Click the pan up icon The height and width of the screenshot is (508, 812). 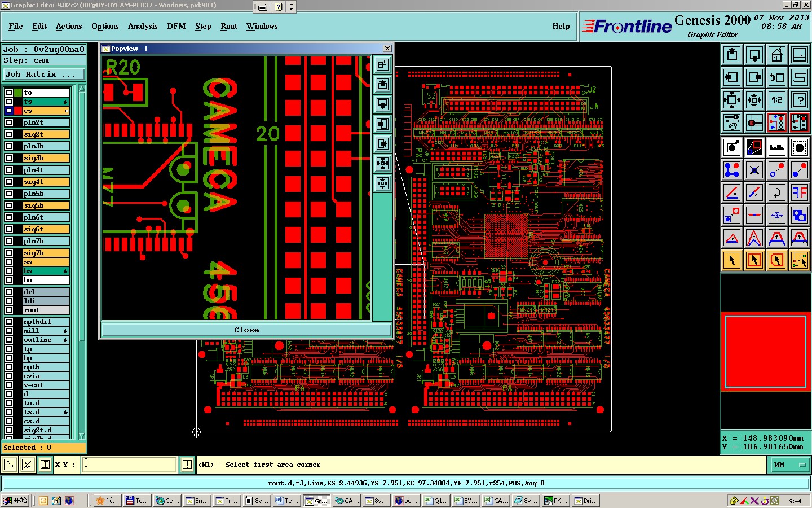(732, 55)
